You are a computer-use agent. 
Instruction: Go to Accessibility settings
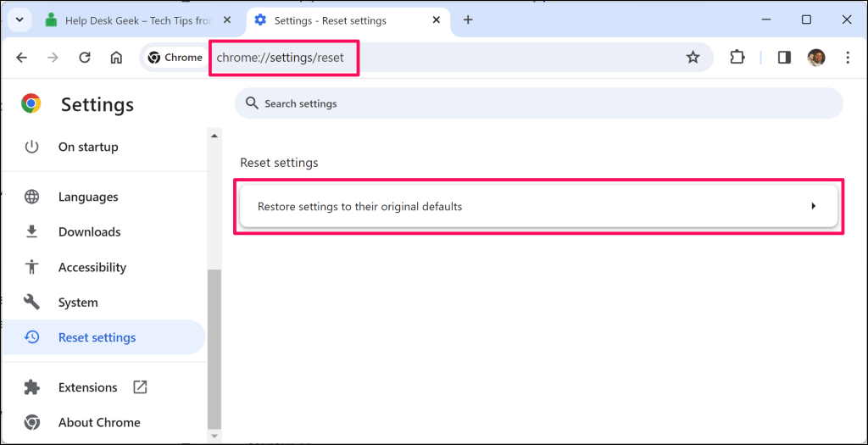[92, 267]
